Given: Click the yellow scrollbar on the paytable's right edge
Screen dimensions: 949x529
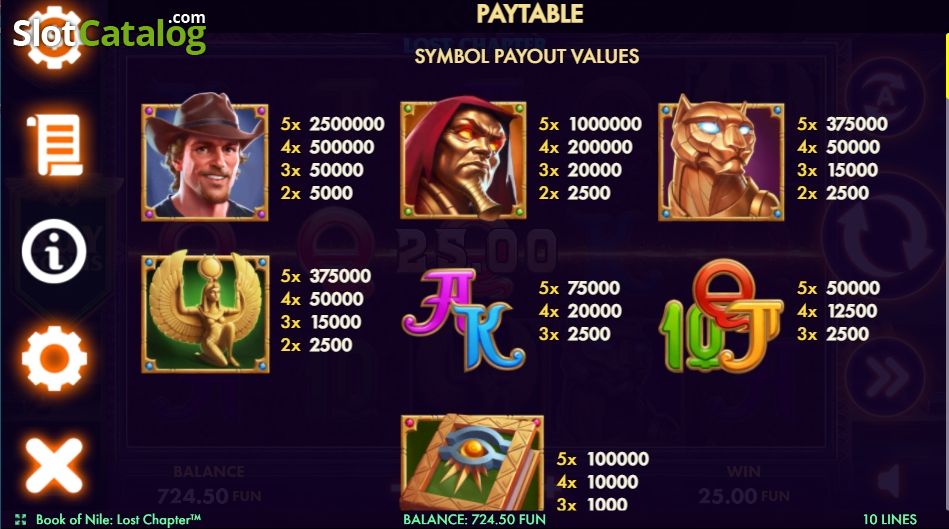Looking at the screenshot, I should coord(947,64).
